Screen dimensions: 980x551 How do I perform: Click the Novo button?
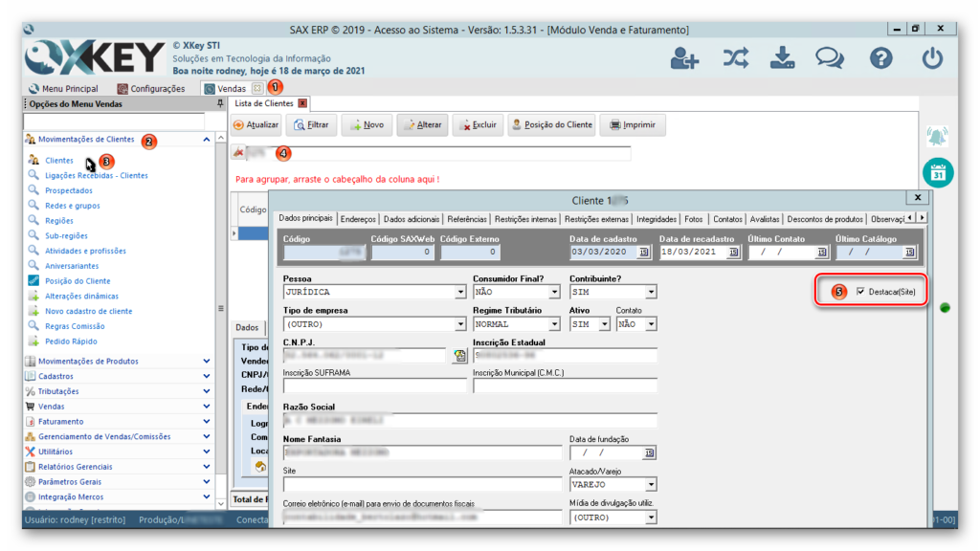coord(367,125)
